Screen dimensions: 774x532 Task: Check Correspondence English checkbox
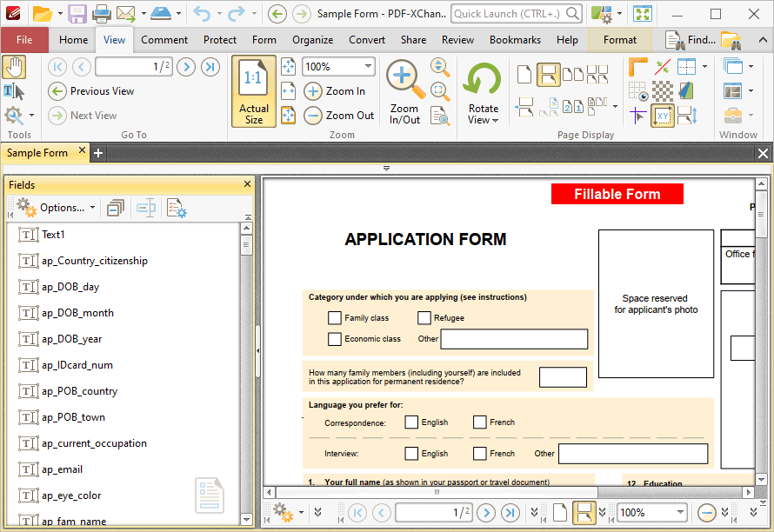[411, 422]
